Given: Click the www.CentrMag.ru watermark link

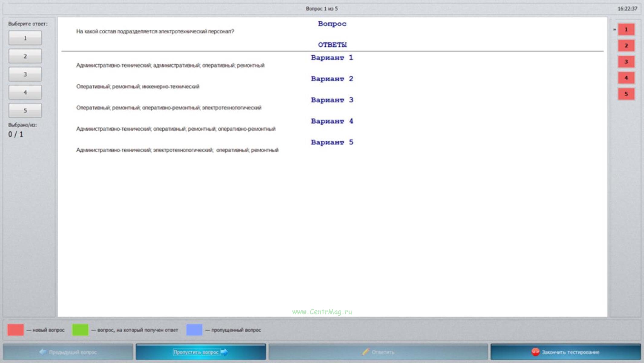Looking at the screenshot, I should point(322,312).
